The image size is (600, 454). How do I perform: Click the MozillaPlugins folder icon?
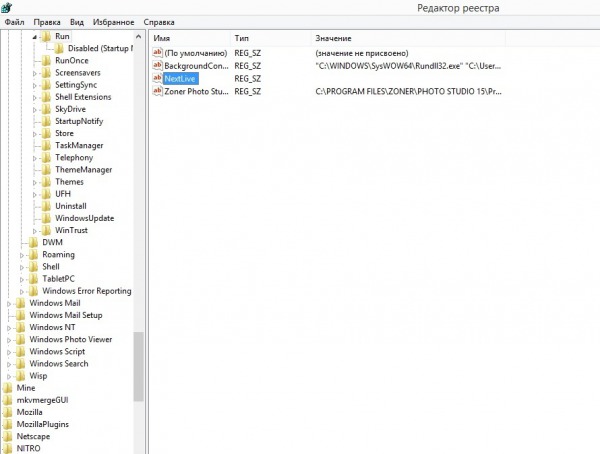pos(8,424)
